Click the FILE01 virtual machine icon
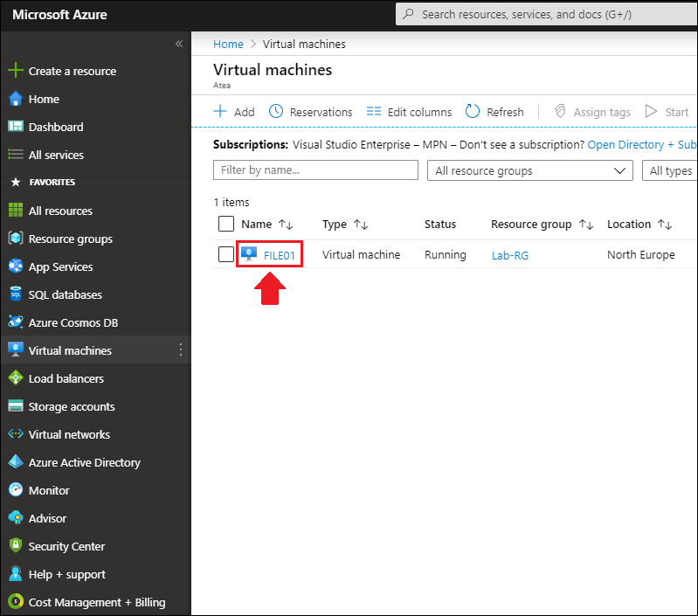698x616 pixels. pos(249,254)
